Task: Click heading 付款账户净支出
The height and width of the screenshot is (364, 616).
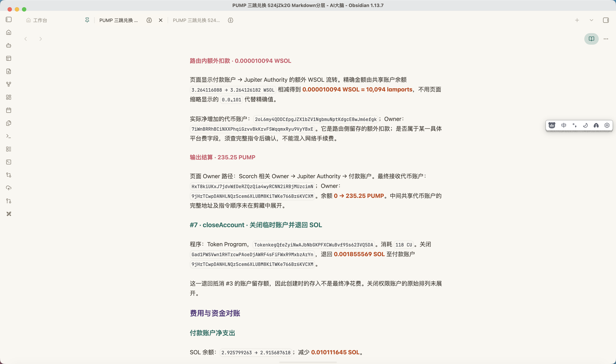Action: pos(213,333)
